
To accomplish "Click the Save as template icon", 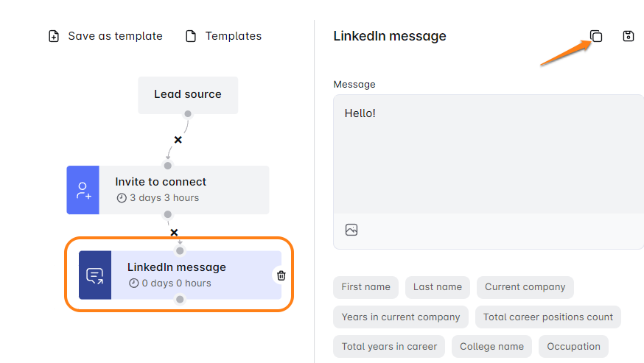I will [54, 36].
